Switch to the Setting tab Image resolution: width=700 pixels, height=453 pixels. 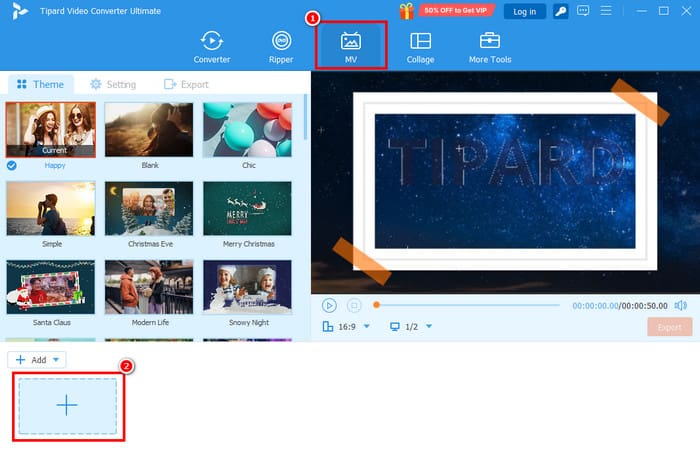[x=113, y=84]
